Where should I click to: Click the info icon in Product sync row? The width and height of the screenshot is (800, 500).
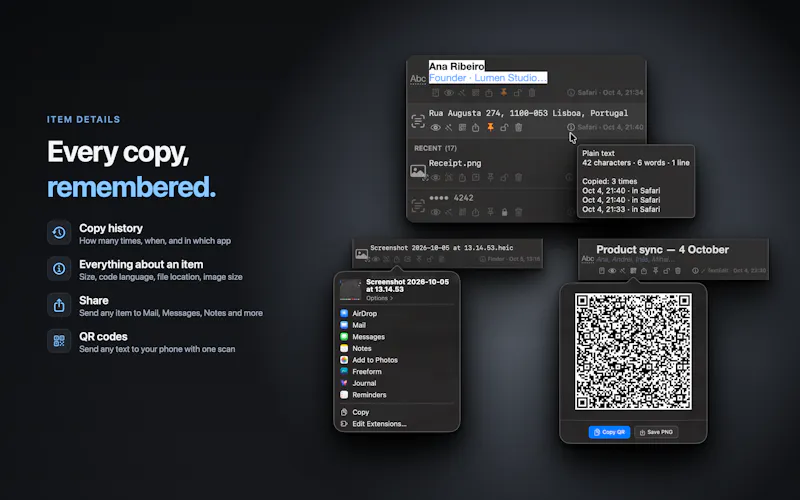click(695, 271)
